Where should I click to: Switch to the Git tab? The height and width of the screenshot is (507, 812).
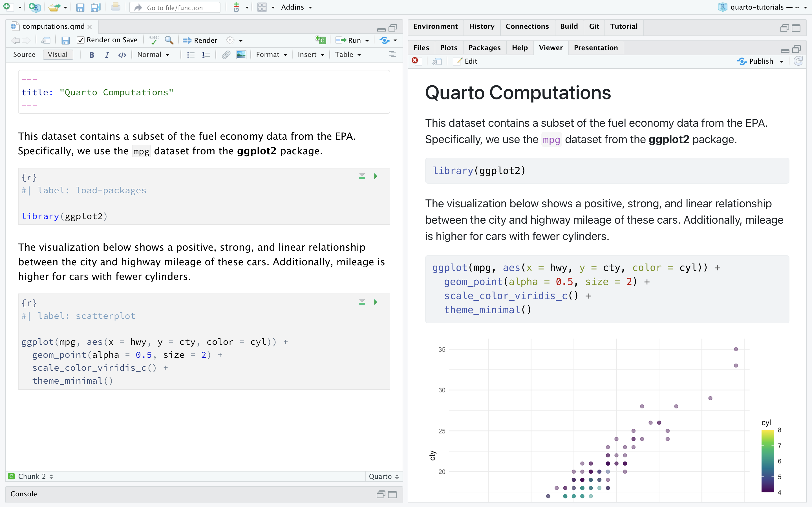593,26
